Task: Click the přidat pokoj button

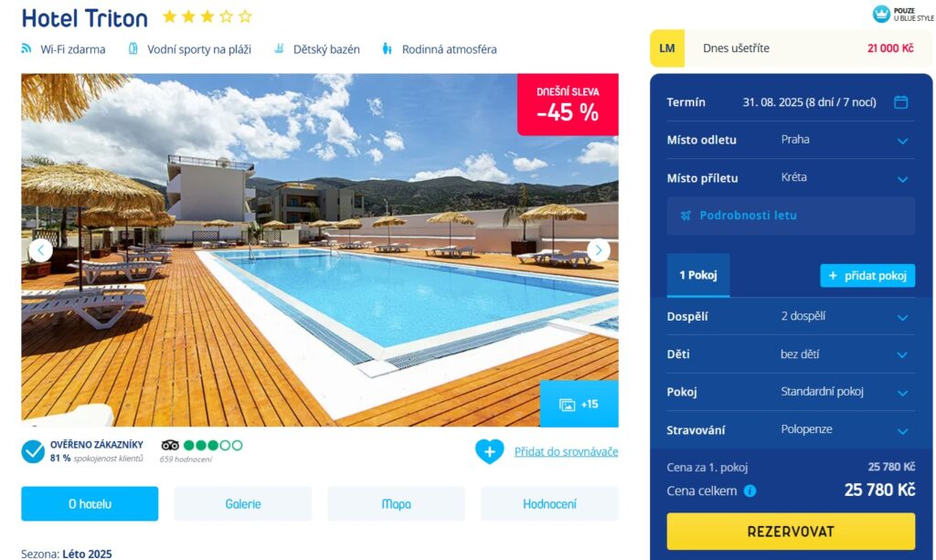Action: (867, 276)
